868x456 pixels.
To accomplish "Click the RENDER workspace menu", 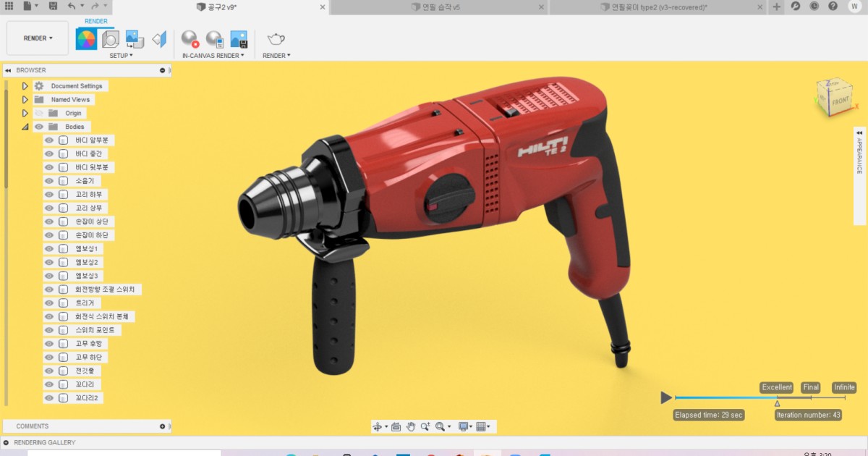I will click(37, 38).
